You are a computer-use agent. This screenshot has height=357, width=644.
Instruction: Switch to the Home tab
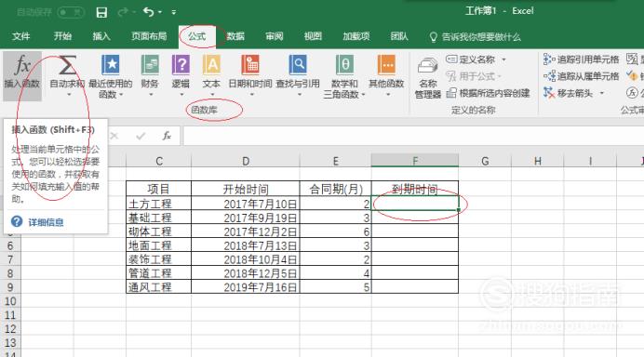tap(62, 36)
